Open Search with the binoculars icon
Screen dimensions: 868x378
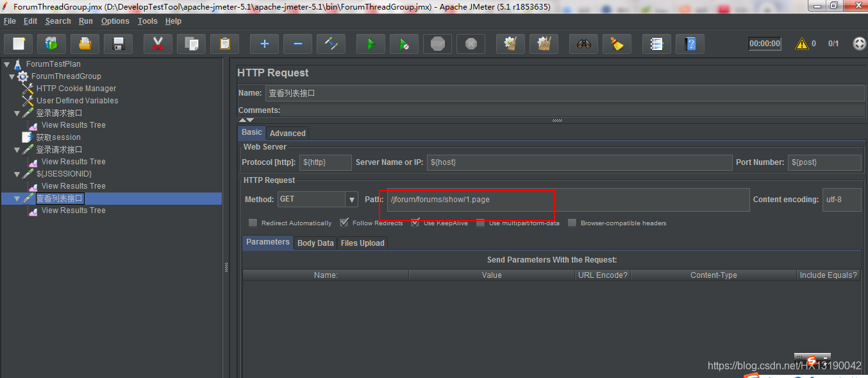point(583,44)
